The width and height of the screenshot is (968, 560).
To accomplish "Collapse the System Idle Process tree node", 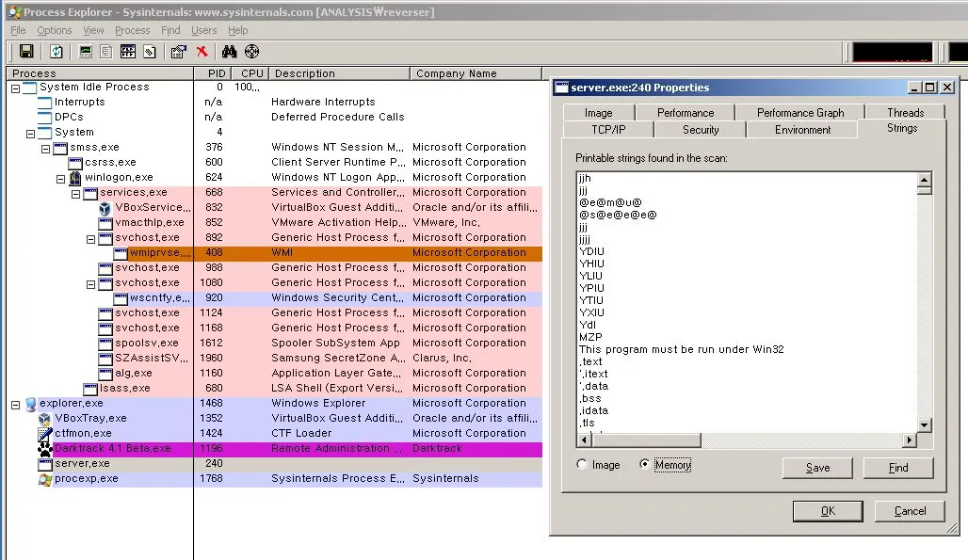I will 15,88.
